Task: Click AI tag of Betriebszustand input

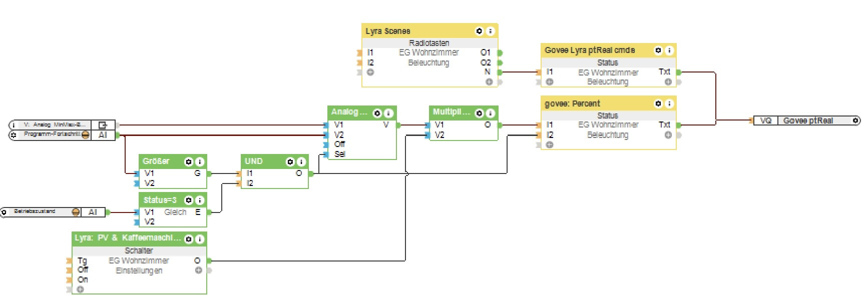Action: point(93,212)
